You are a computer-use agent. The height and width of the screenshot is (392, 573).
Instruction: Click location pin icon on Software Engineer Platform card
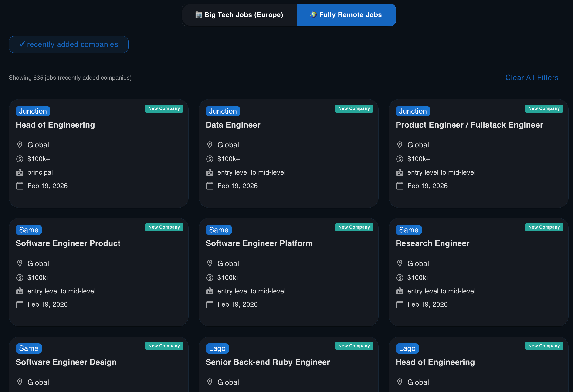click(x=210, y=263)
